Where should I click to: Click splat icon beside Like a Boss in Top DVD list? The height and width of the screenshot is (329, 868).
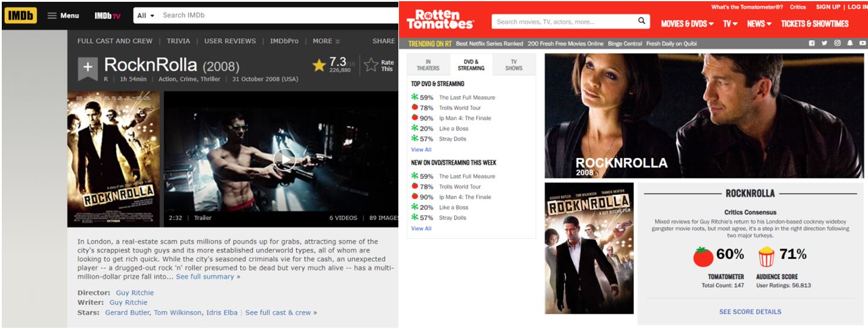[x=415, y=128]
